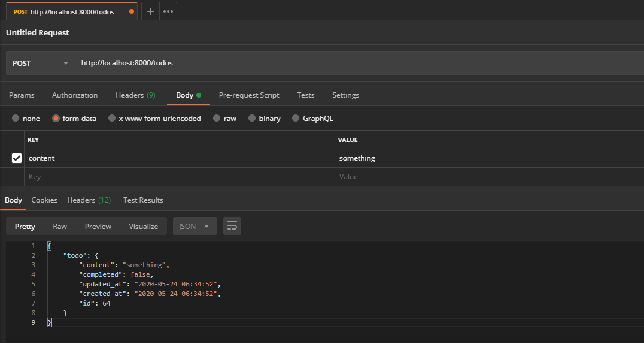Click the request URL input field
The width and height of the screenshot is (644, 344).
click(x=359, y=63)
